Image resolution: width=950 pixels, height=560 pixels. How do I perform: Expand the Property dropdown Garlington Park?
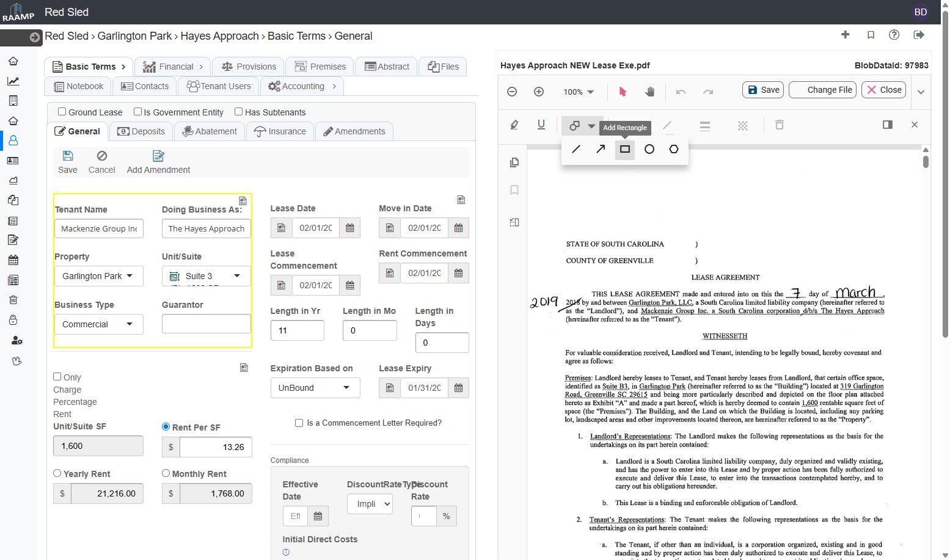tap(99, 276)
